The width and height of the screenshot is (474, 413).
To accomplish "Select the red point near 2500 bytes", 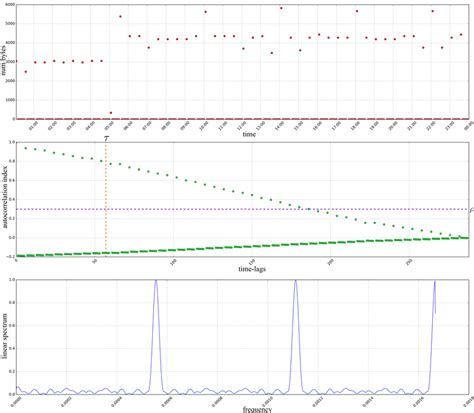I will [26, 72].
